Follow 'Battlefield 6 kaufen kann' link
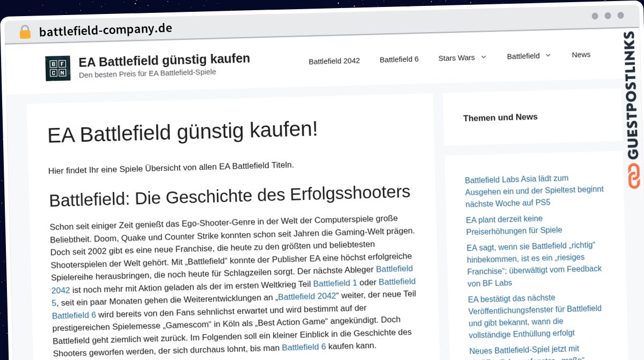Screen dimensions: 644x360 [x=304, y=347]
